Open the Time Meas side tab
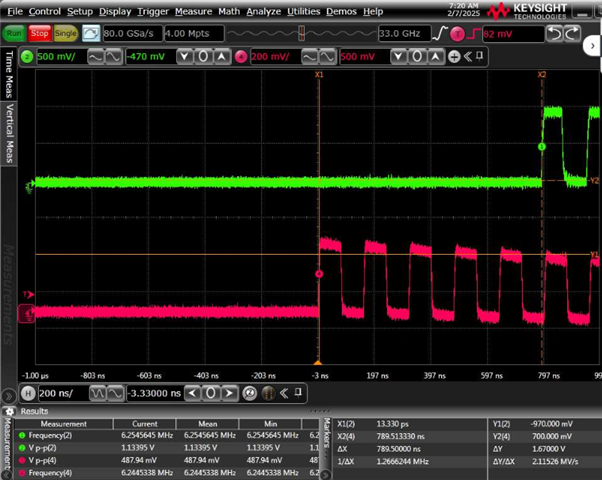 coord(8,74)
